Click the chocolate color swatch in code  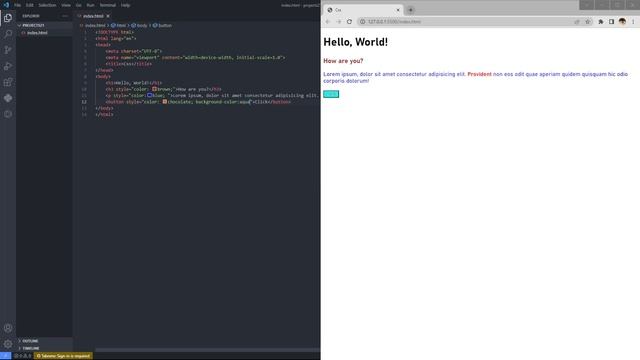tap(165, 102)
